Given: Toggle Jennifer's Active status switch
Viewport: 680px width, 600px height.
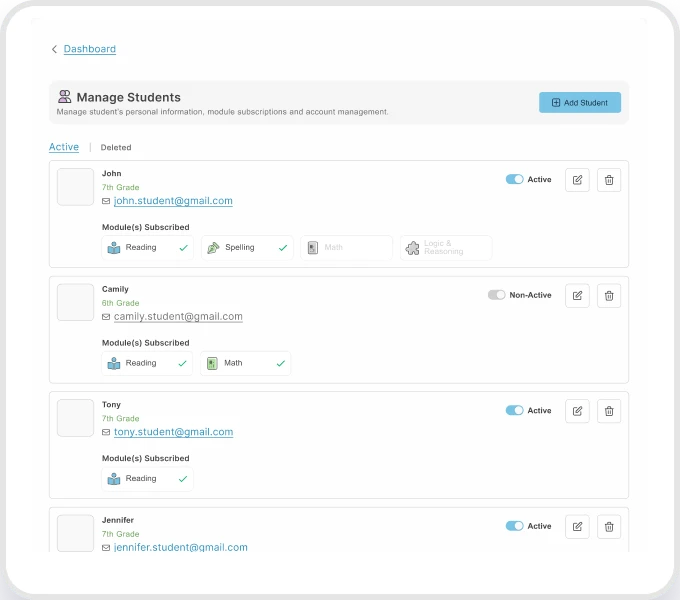Looking at the screenshot, I should pos(514,526).
